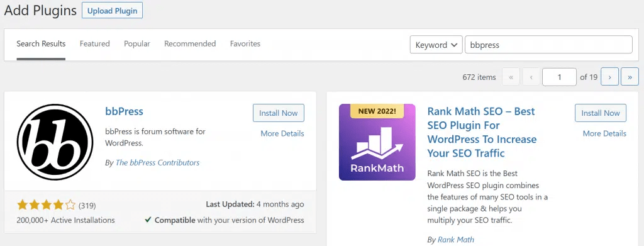
Task: Click the current page number field
Action: 559,77
